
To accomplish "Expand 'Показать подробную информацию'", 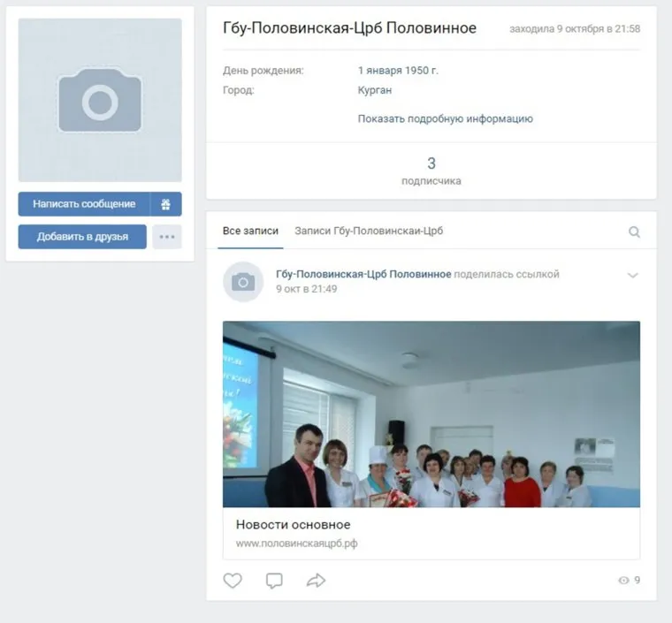I will 445,118.
